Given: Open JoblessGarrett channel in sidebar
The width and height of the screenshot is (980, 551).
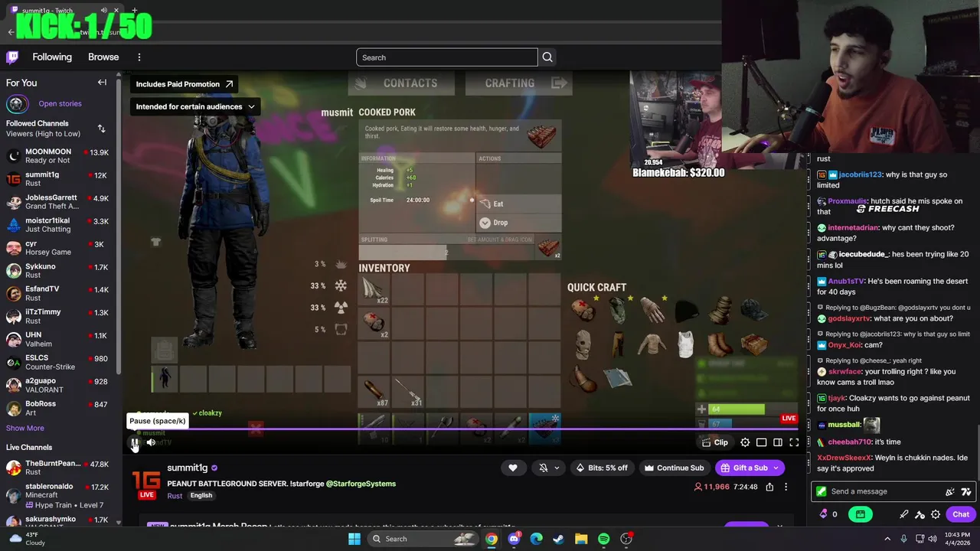Looking at the screenshot, I should 58,202.
